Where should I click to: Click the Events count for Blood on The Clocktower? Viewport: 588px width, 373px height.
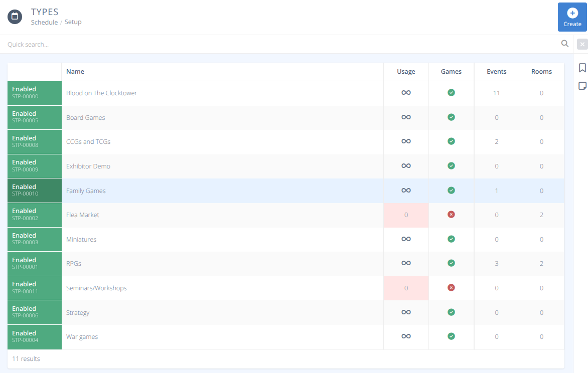coord(496,93)
